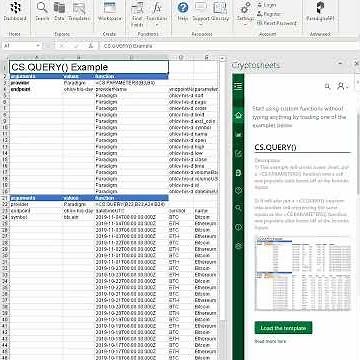Viewport: 360px width, 360px height.
Task: Click the CS.QUERY() example preview thumbnail
Action: 303,273
